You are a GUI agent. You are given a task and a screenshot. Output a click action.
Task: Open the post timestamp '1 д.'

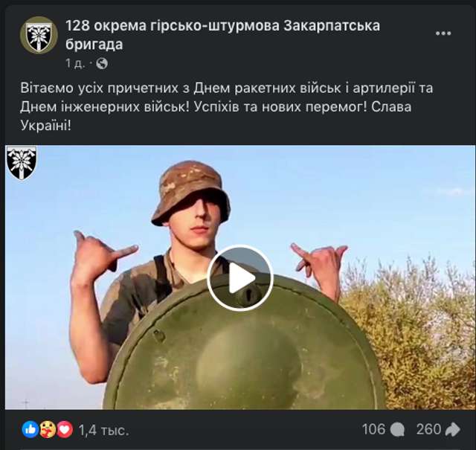[75, 63]
